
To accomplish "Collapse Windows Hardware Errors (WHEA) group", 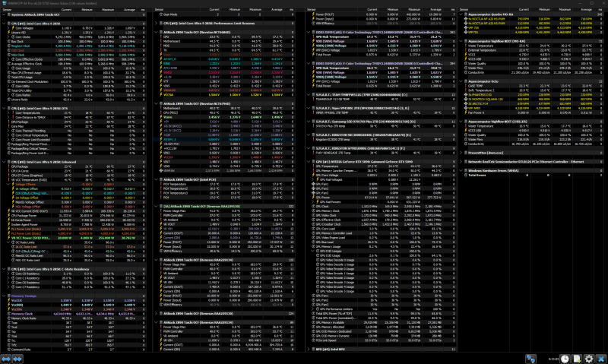I will (461, 170).
